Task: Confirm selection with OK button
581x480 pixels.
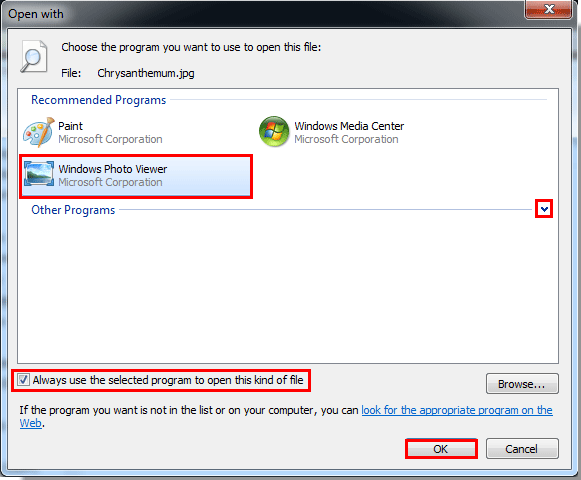Action: [x=441, y=449]
